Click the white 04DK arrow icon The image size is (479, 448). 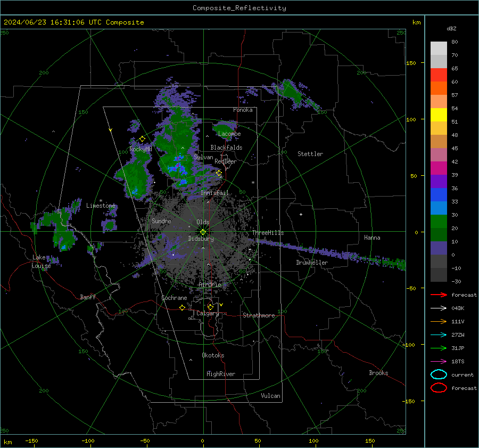tap(439, 308)
